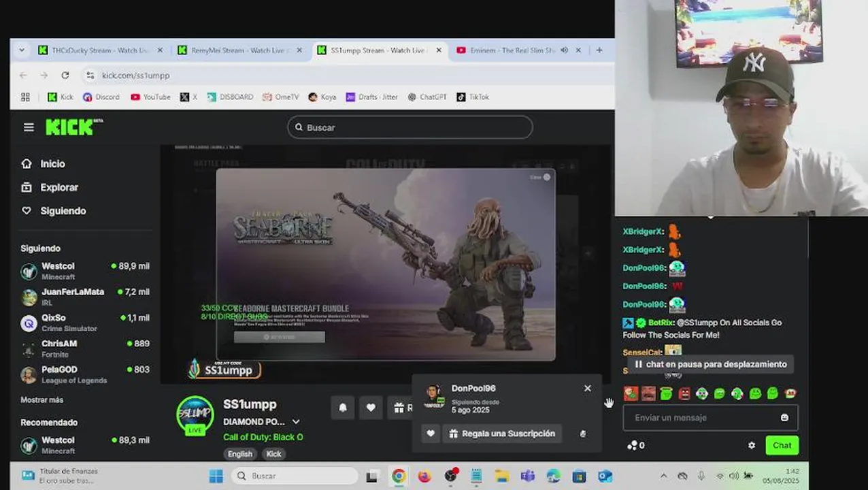
Task: Open recommended Westcol channel
Action: [x=85, y=445]
